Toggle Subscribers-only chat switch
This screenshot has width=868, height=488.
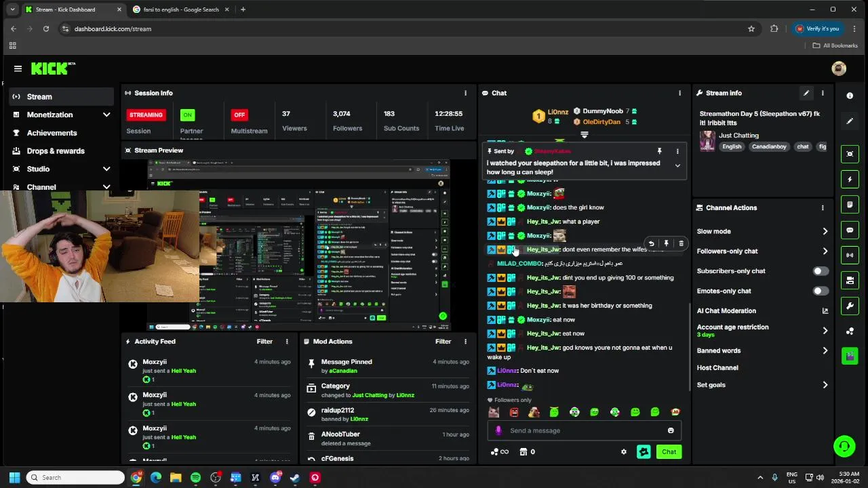click(821, 271)
